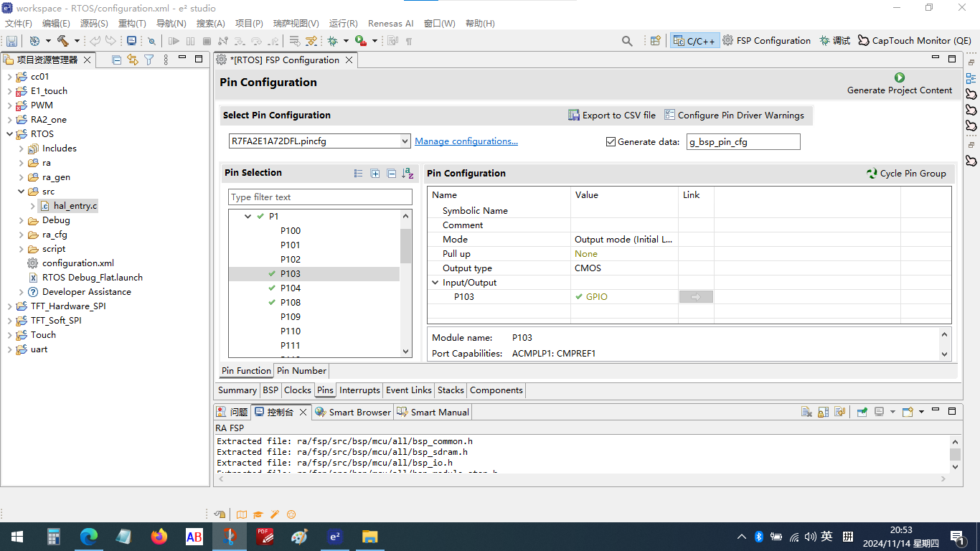Click Export to CSV file
Image resolution: width=980 pixels, height=551 pixels.
point(612,115)
